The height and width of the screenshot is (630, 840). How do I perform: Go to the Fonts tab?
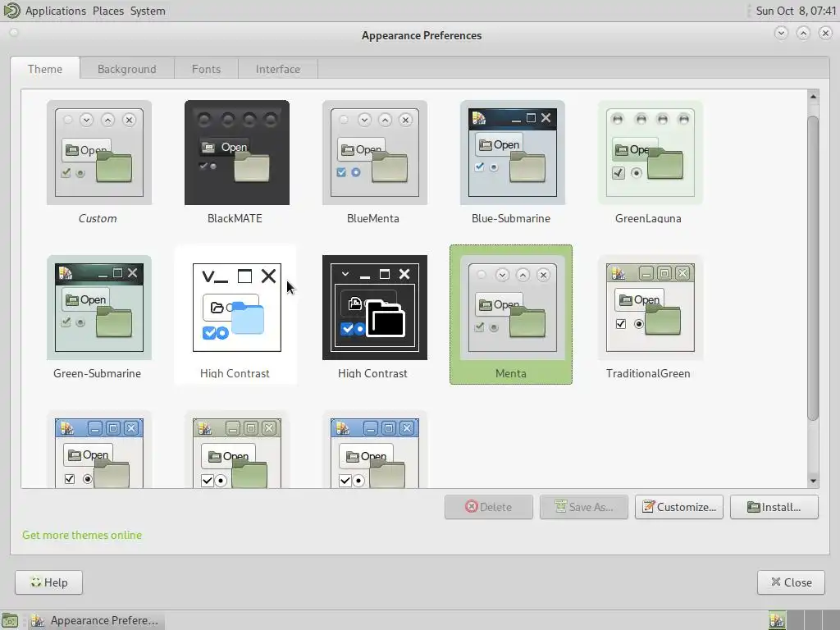(x=206, y=69)
